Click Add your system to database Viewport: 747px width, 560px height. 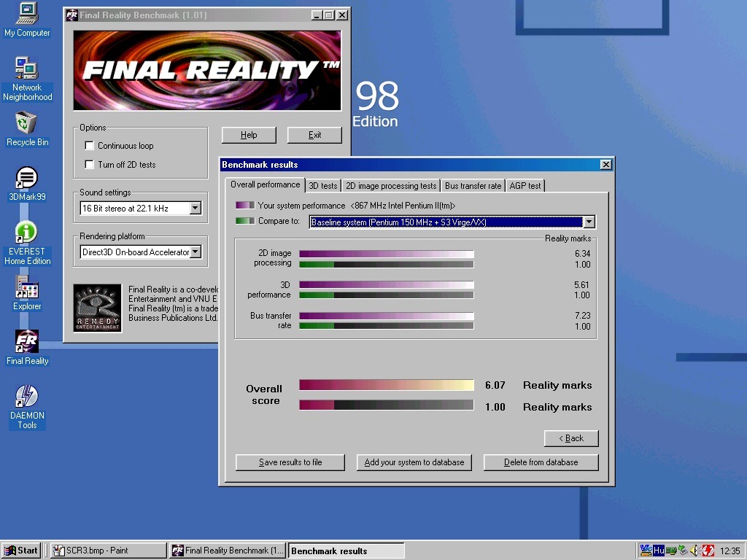point(414,462)
